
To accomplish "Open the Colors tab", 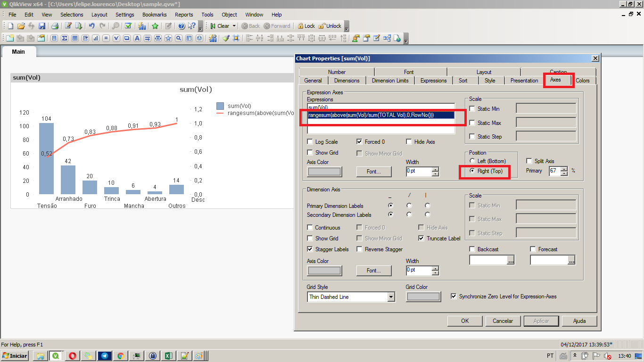I will [x=582, y=81].
